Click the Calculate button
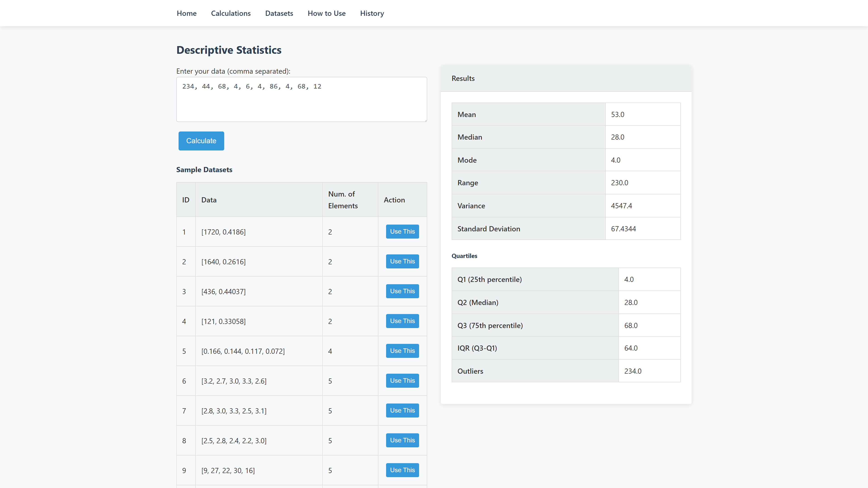The image size is (868, 488). tap(201, 141)
